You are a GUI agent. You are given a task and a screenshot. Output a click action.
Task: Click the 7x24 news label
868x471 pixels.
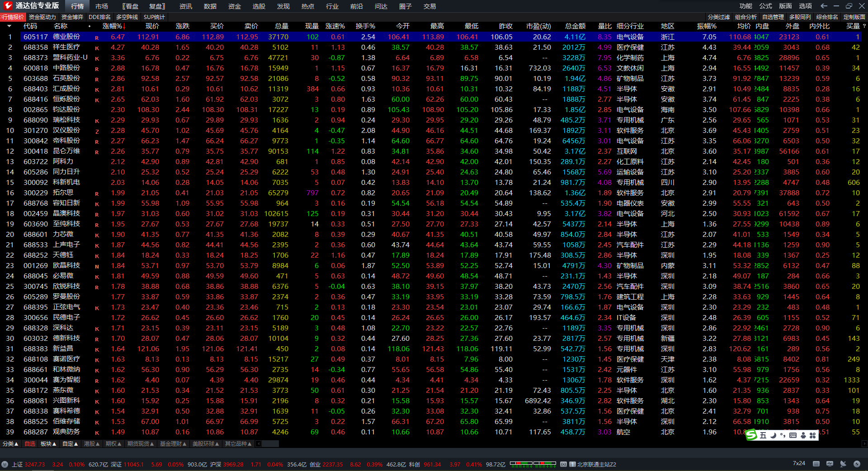(799, 464)
